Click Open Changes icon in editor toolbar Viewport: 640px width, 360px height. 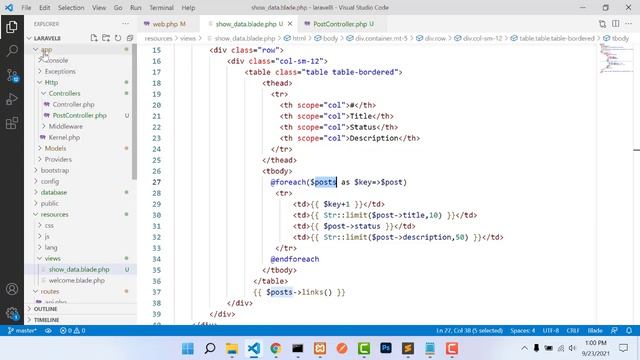point(602,24)
